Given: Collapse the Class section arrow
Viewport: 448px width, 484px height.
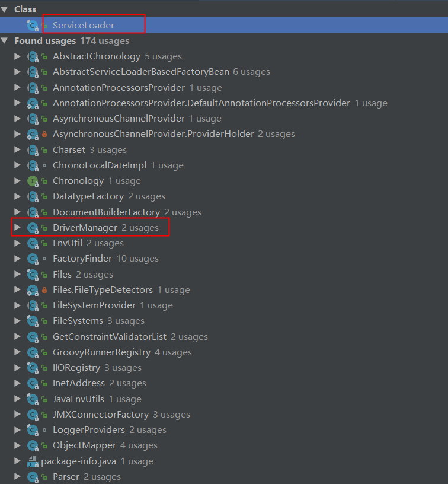Looking at the screenshot, I should click(x=4, y=9).
